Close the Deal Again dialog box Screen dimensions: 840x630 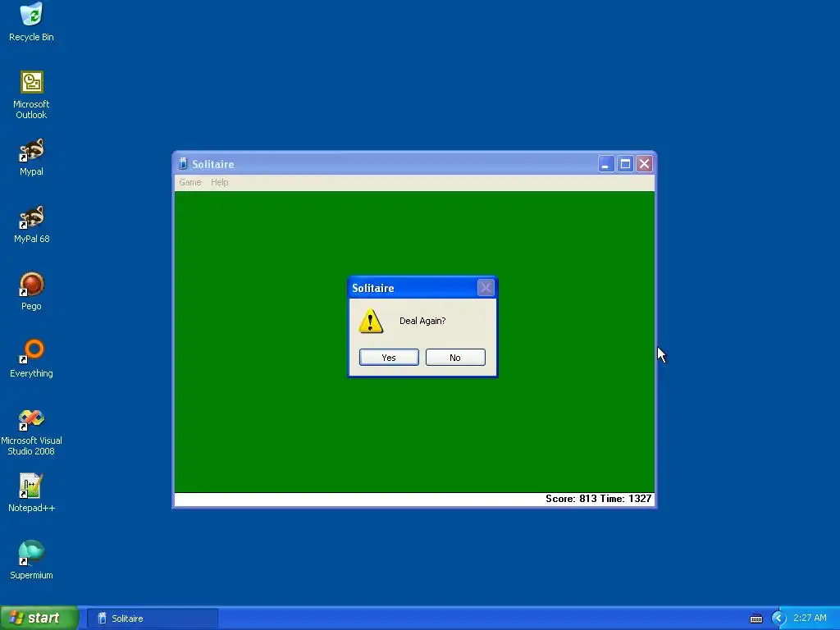(486, 288)
